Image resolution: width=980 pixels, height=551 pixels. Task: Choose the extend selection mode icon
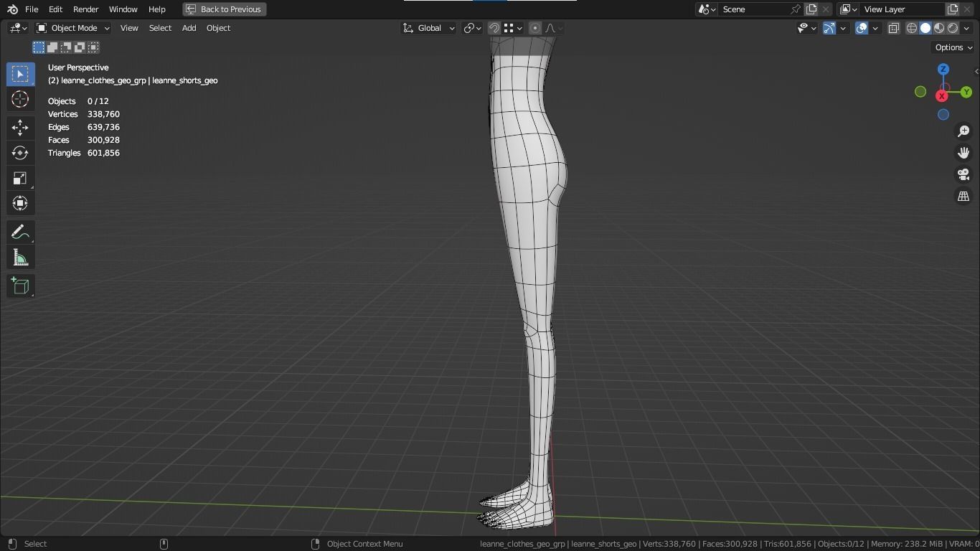tap(52, 47)
